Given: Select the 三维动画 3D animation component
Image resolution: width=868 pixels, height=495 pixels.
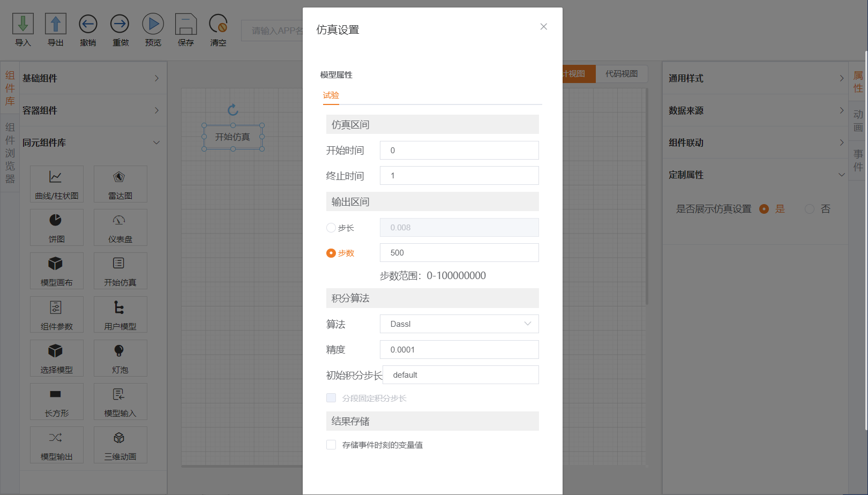Looking at the screenshot, I should (120, 445).
